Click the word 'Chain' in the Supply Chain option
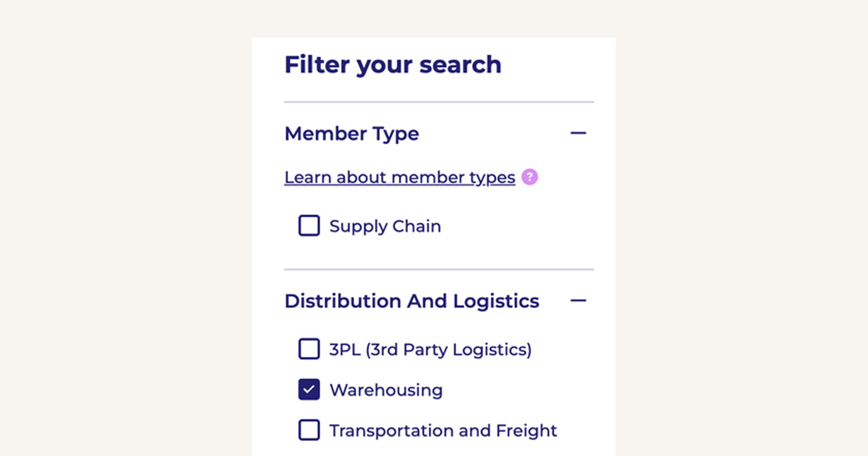Viewport: 868px width, 456px height. [x=416, y=226]
